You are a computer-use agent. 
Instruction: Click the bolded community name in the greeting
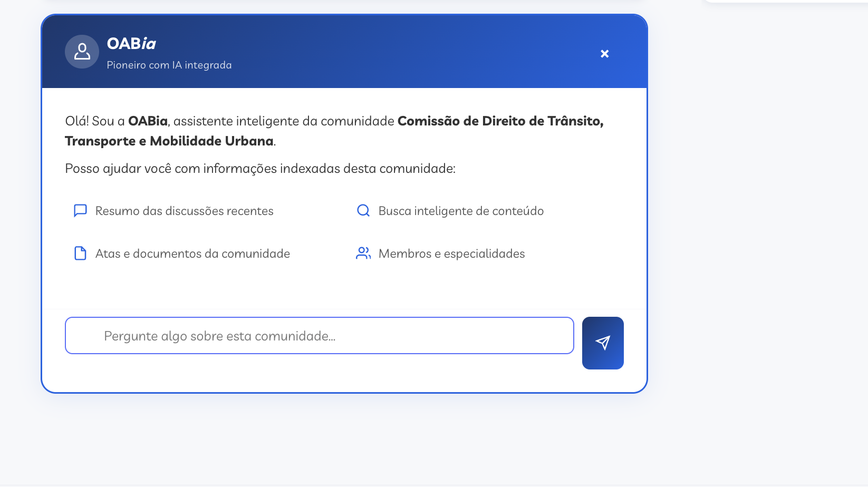501,121
